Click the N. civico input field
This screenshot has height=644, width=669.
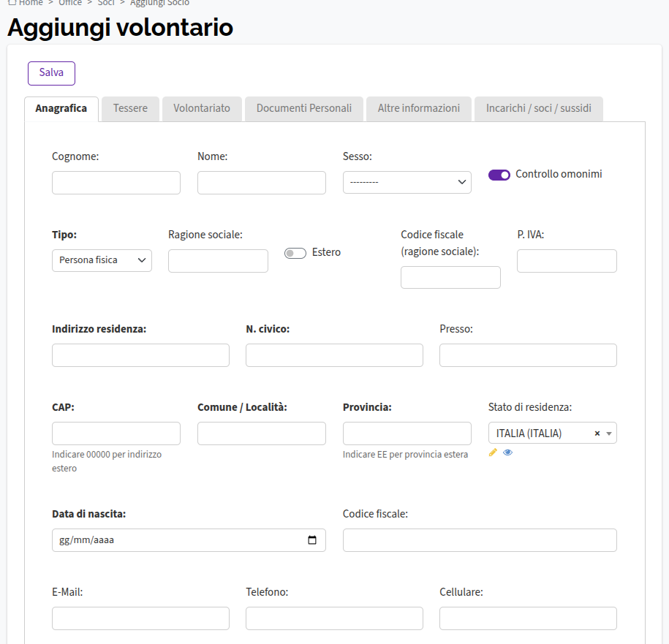point(335,355)
